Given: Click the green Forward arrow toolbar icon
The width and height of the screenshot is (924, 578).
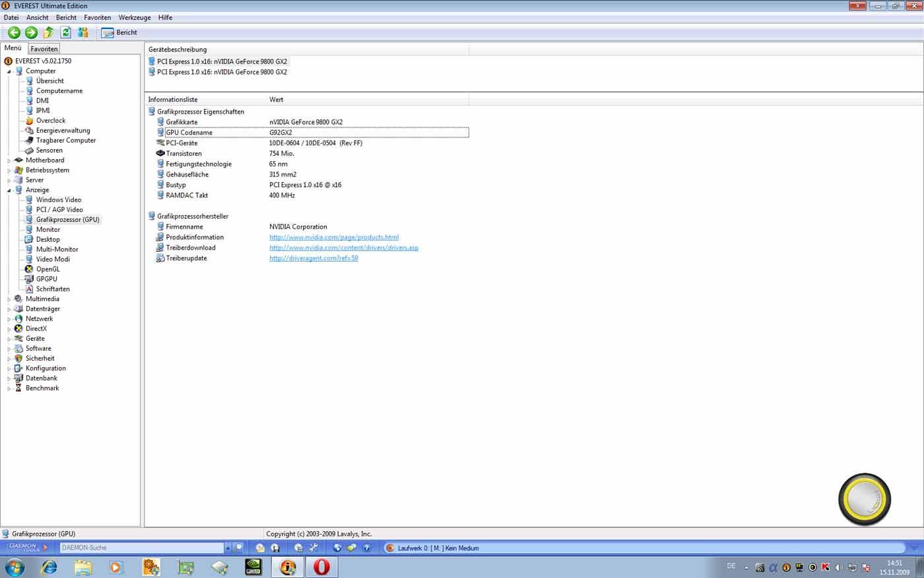Looking at the screenshot, I should coord(31,32).
